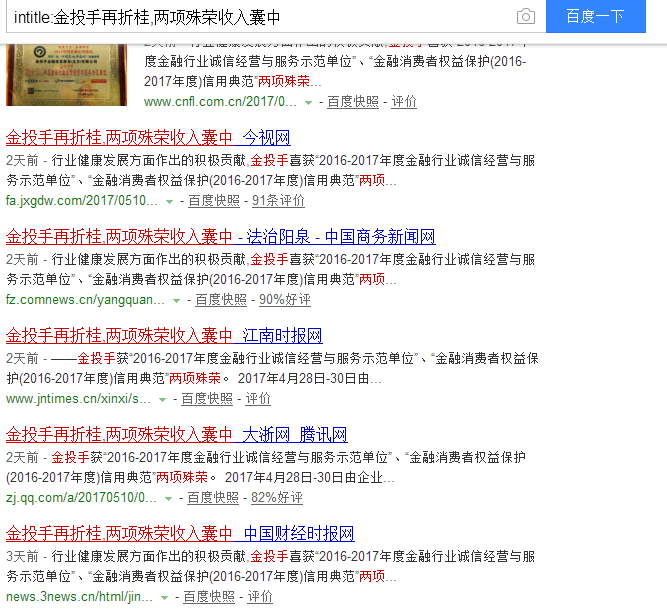Expand dropdown arrow next to fa.jxgdw.com URL
This screenshot has height=612, width=667.
pos(169,202)
